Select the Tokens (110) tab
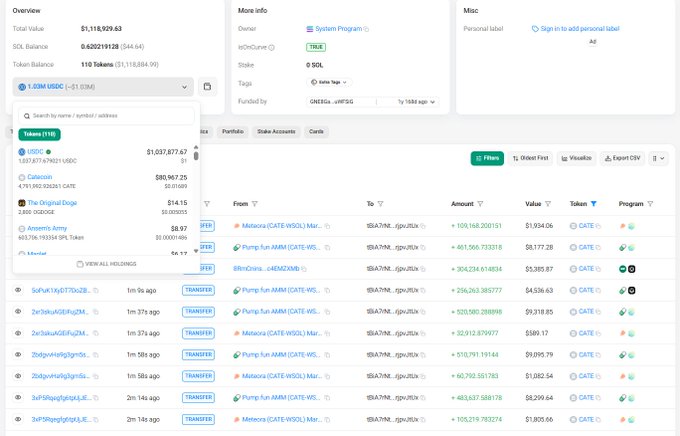Image resolution: width=680 pixels, height=436 pixels. (39, 134)
